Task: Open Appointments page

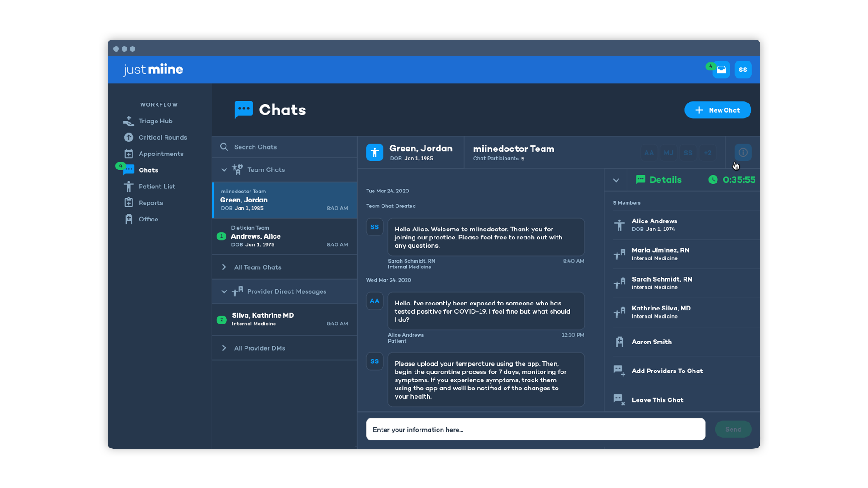Action: coord(161,154)
